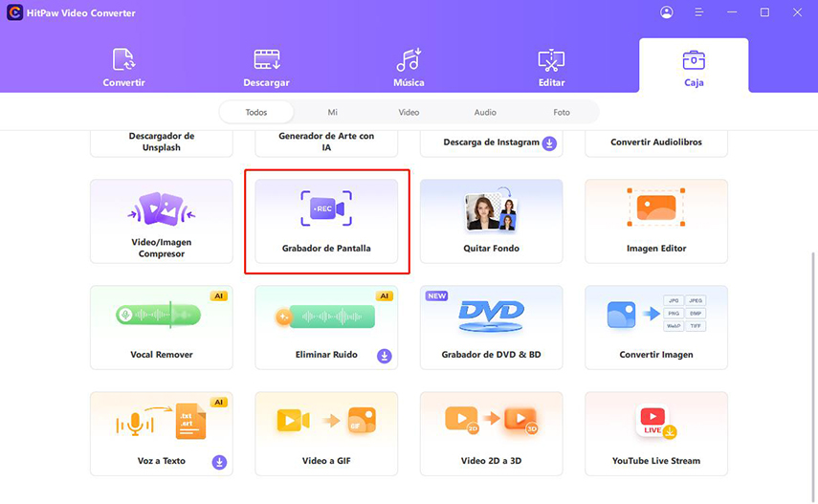
Task: Click the Caja toolbox icon
Action: [694, 60]
